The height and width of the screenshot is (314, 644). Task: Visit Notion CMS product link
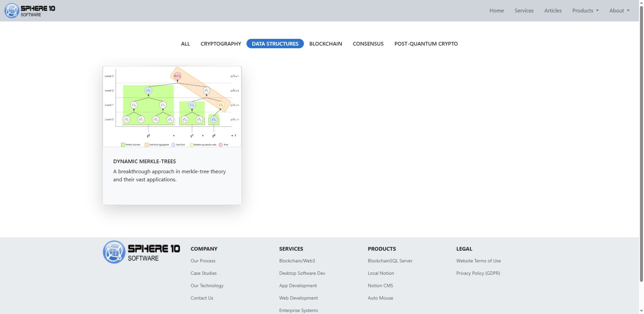[380, 286]
